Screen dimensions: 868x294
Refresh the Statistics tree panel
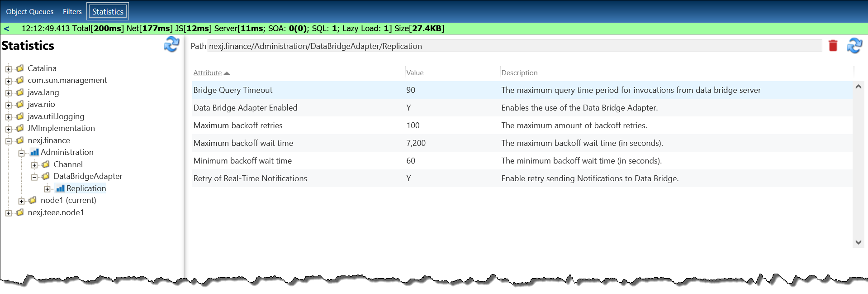(171, 44)
